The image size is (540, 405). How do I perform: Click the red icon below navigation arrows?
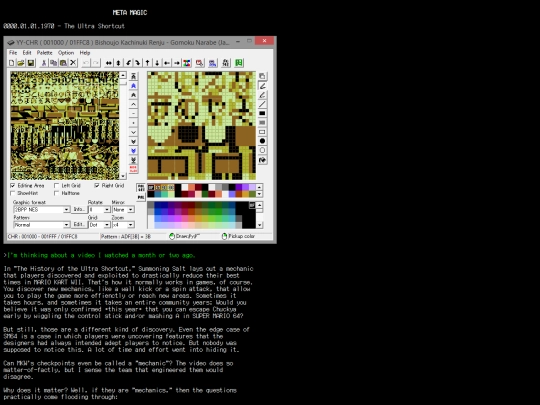133,169
